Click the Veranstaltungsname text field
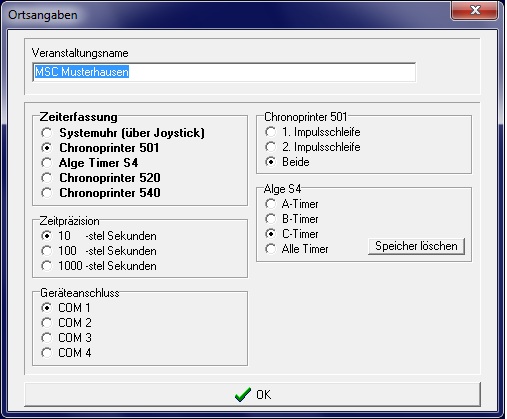507x419 pixels. [224, 72]
